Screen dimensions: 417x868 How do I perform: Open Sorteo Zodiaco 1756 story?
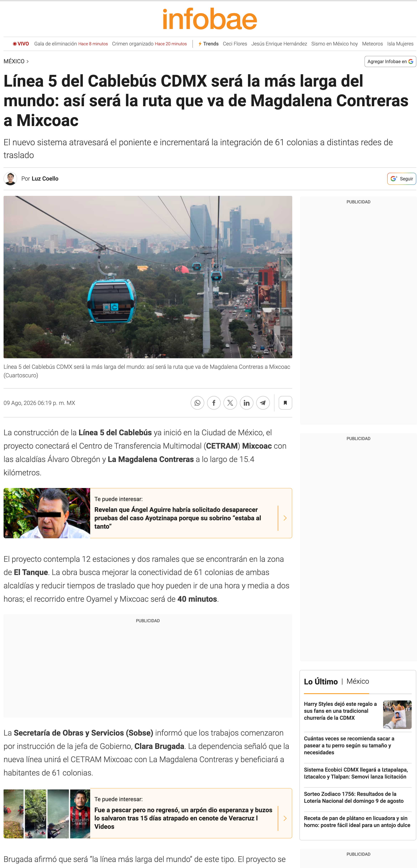pos(354,797)
